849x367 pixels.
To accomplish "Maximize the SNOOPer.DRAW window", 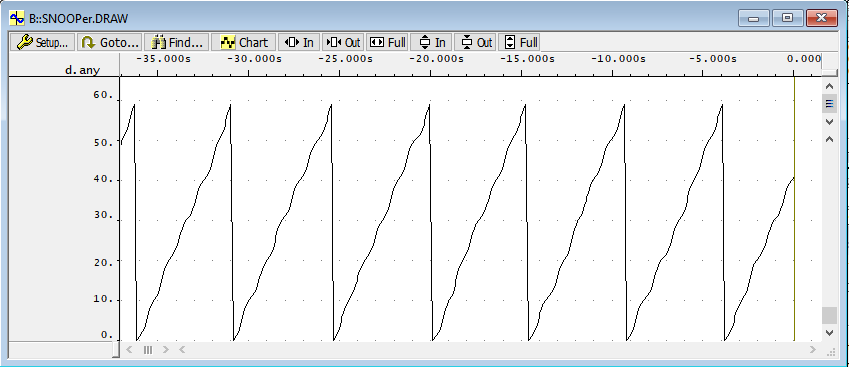I will click(787, 18).
